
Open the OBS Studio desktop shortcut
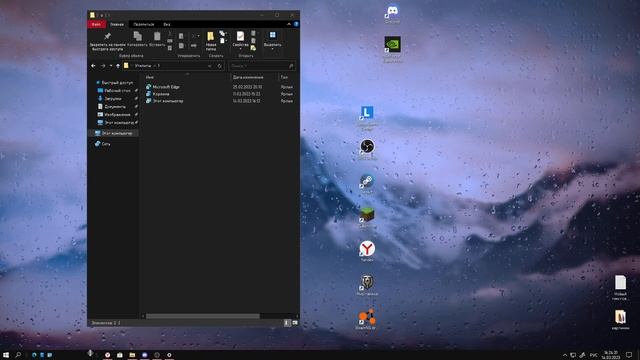point(367,149)
